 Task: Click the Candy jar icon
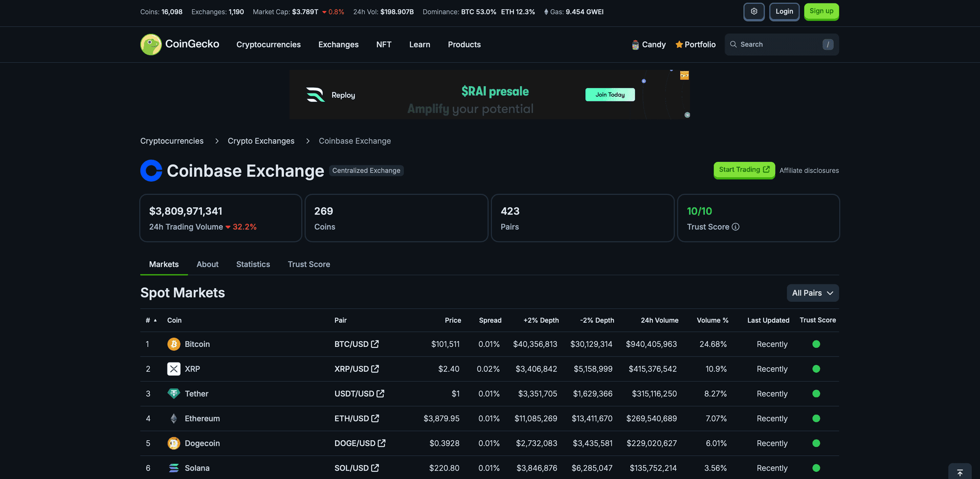tap(635, 45)
